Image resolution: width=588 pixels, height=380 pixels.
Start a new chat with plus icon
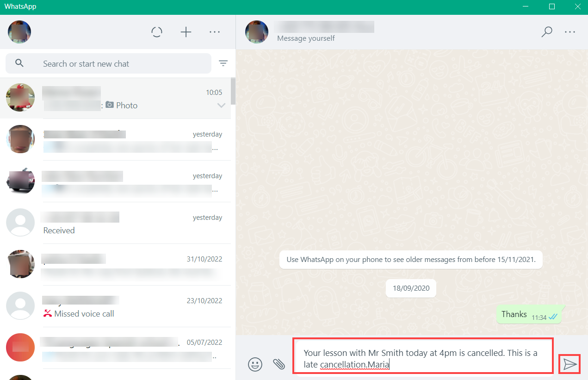pos(186,32)
